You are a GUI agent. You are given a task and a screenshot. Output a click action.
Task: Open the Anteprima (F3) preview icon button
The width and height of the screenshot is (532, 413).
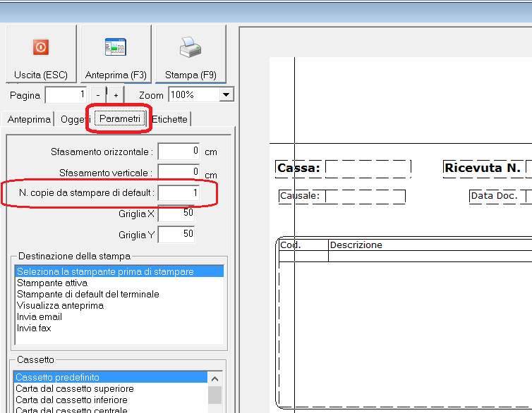pos(116,54)
